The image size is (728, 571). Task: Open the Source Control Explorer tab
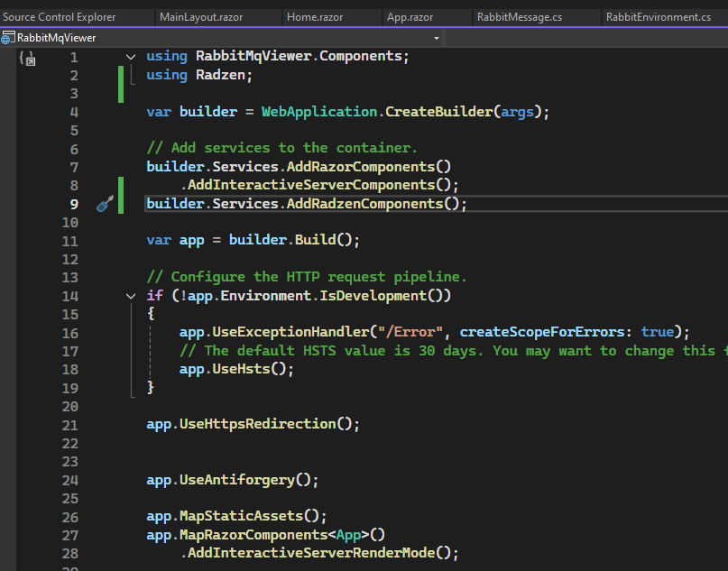pos(59,17)
